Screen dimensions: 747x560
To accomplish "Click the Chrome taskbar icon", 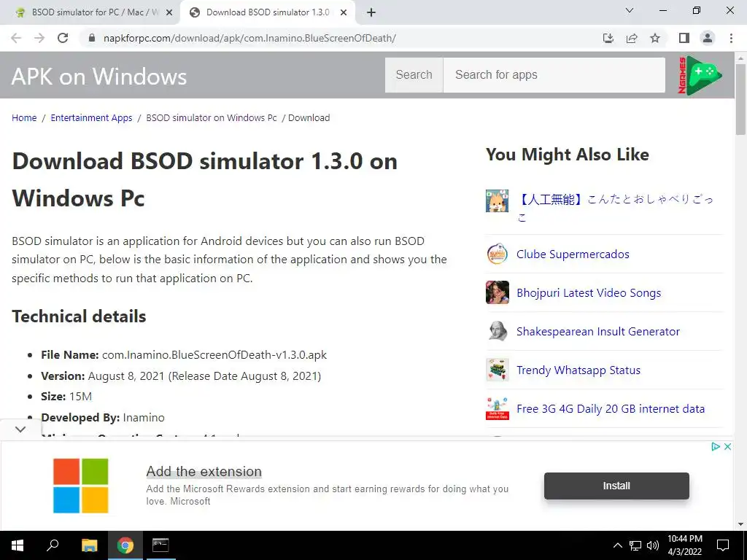I will click(125, 545).
